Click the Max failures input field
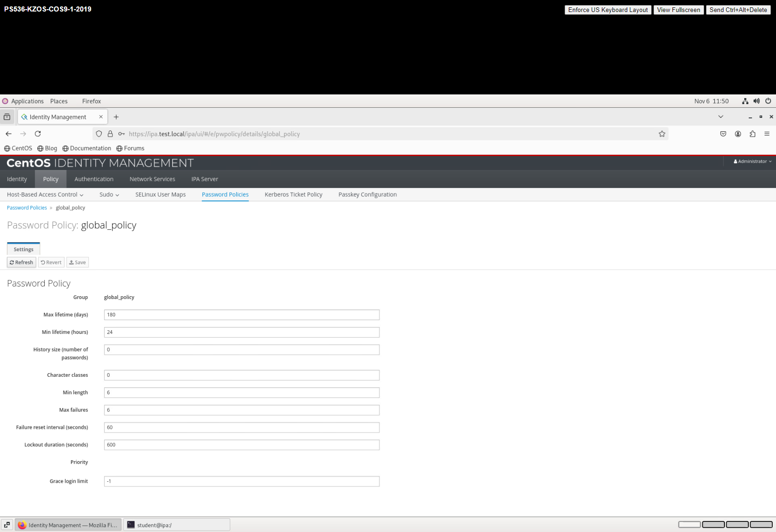776x532 pixels. pyautogui.click(x=242, y=410)
